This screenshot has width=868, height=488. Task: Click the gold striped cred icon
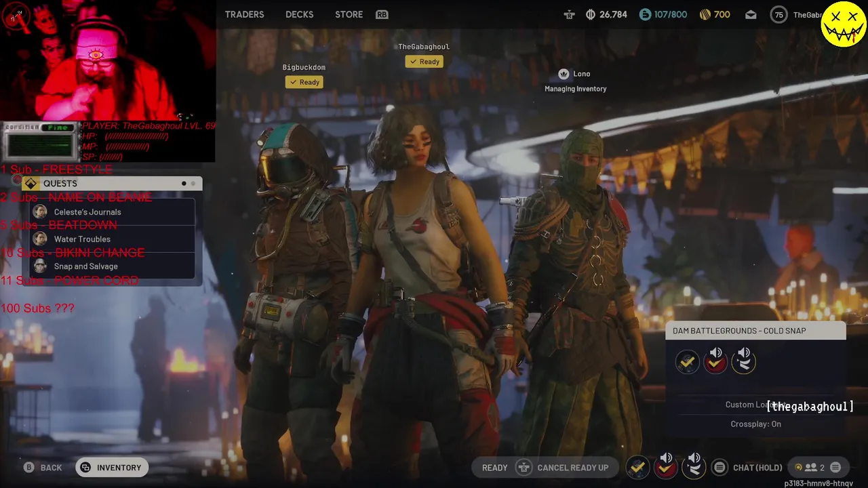click(x=705, y=14)
